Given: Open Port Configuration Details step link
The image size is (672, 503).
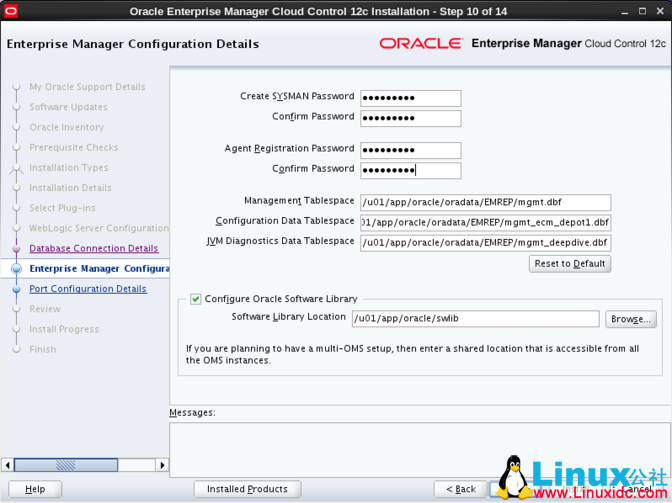Looking at the screenshot, I should [88, 289].
